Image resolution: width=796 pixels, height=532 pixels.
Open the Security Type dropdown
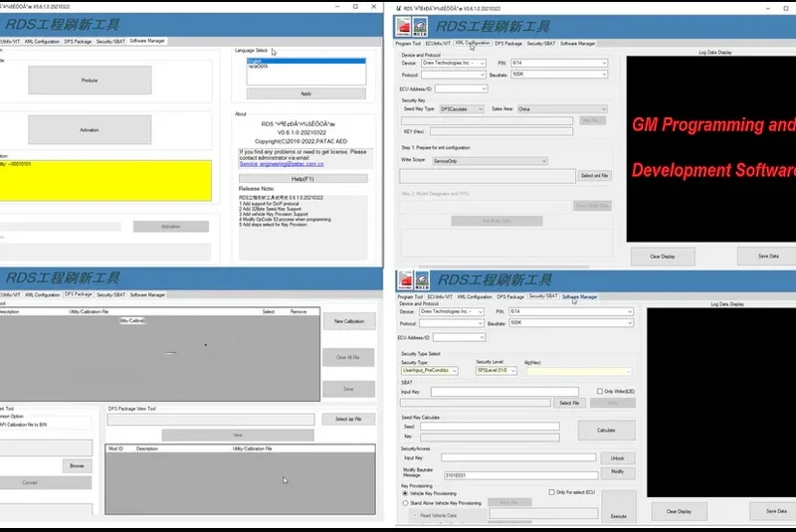tap(429, 370)
